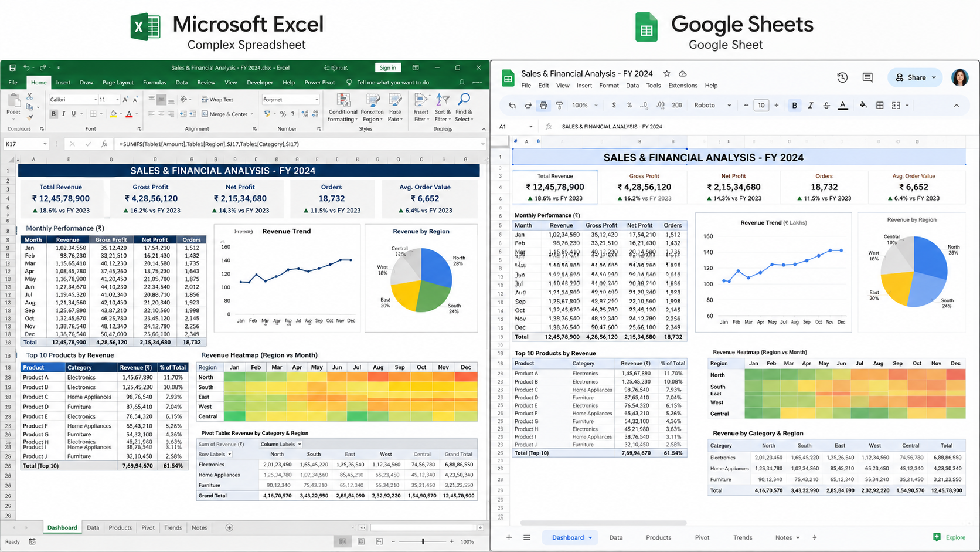
Task: Click the Excel zoom slider handle
Action: pos(423,541)
